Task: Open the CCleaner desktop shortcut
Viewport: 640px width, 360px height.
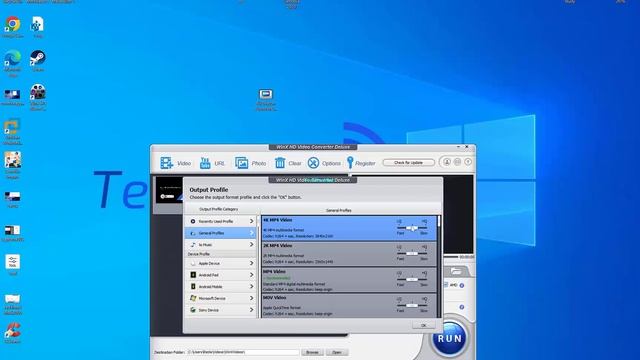Action: pyautogui.click(x=13, y=331)
